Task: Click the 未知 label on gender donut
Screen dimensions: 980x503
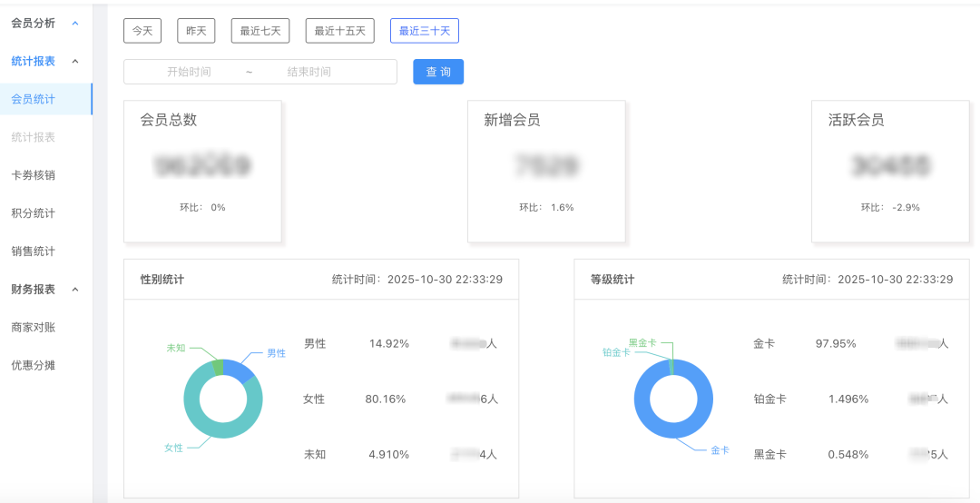Action: (x=176, y=348)
